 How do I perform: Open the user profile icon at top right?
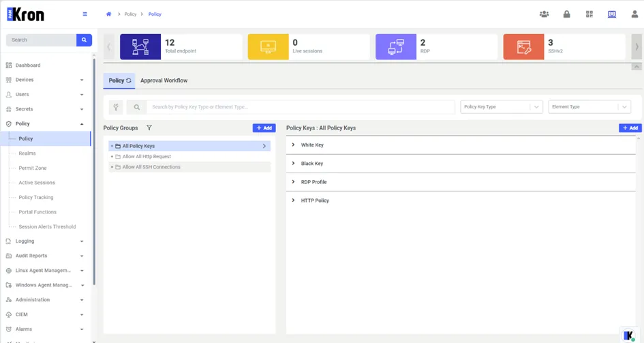pos(634,14)
